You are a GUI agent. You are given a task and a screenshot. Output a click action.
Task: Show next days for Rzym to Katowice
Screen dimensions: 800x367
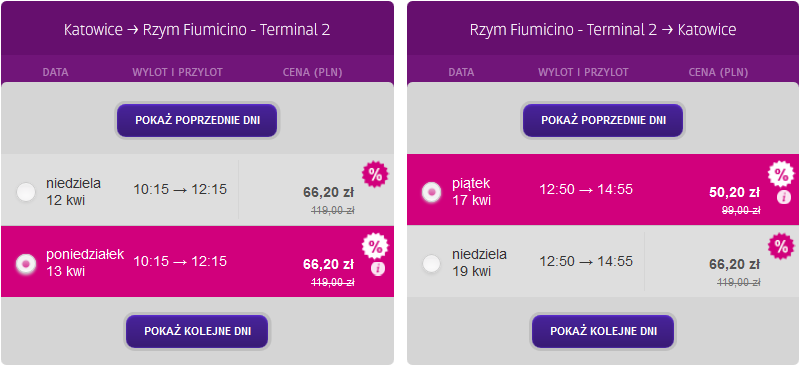[603, 331]
